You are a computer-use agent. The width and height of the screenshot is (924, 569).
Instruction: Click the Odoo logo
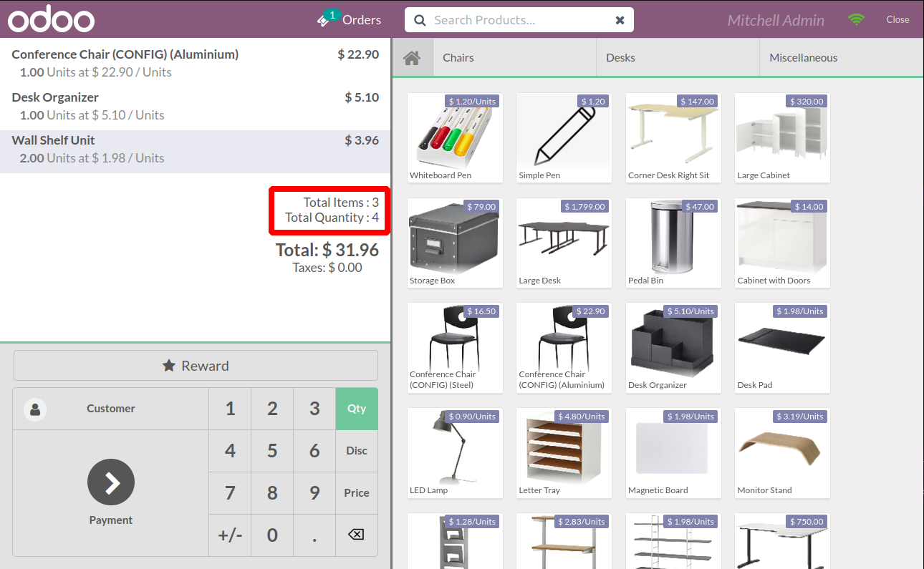52,19
